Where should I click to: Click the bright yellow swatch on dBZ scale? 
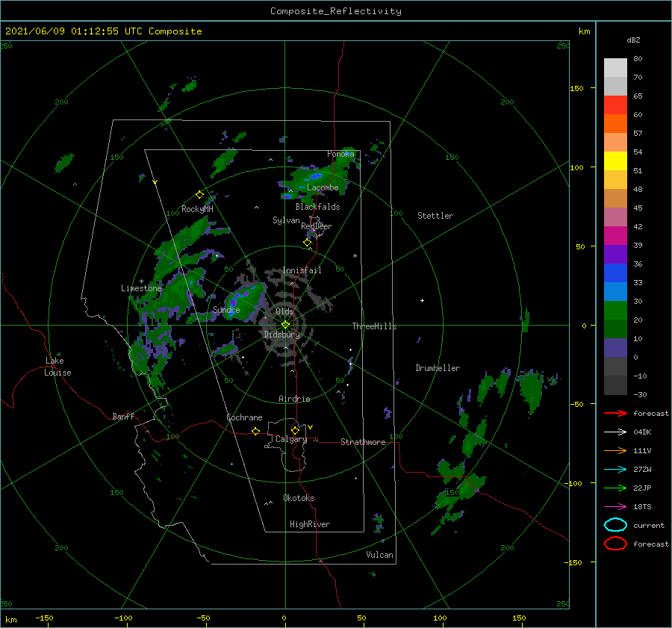point(615,161)
